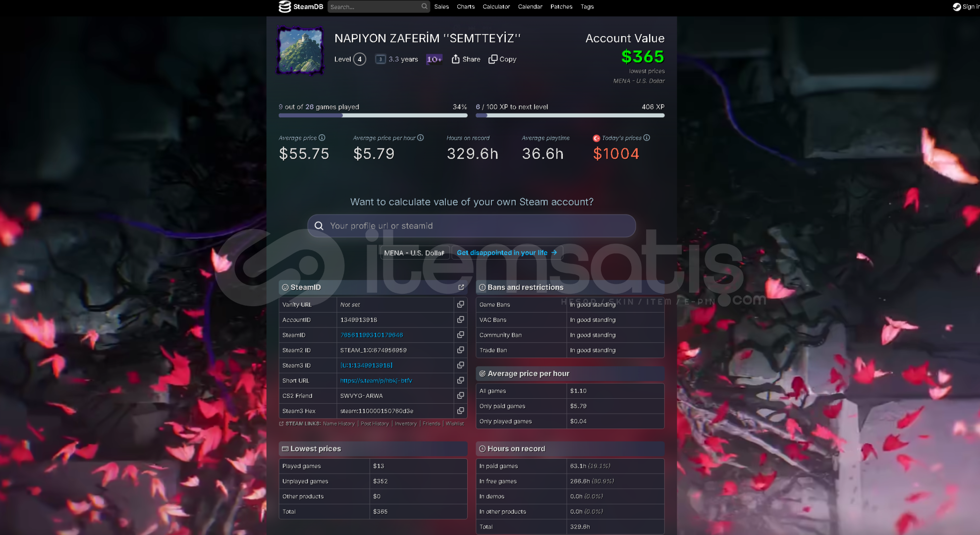
Task: Open SteamID external link icon
Action: (461, 287)
